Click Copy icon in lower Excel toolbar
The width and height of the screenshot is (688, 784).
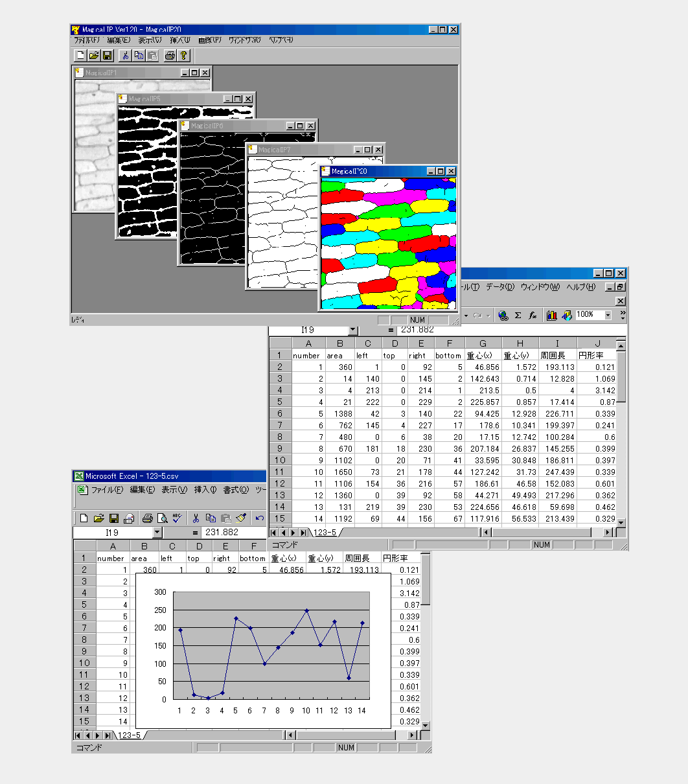point(211,518)
